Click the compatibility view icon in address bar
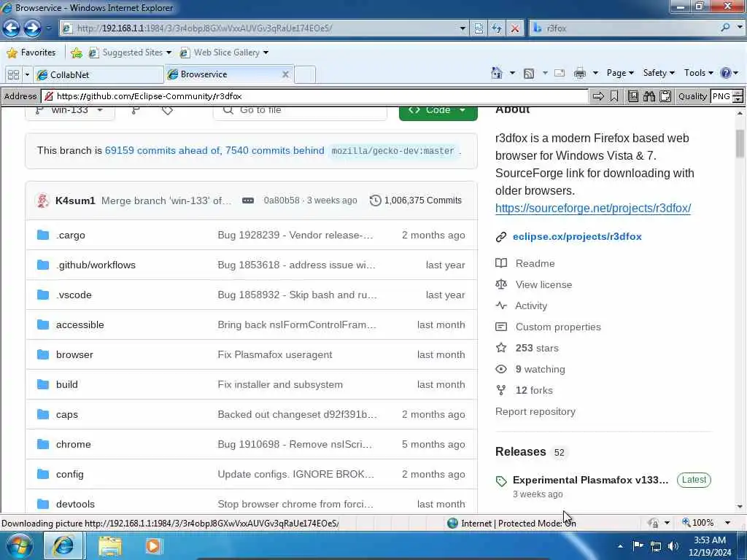Viewport: 747px width, 560px height. 479,28
